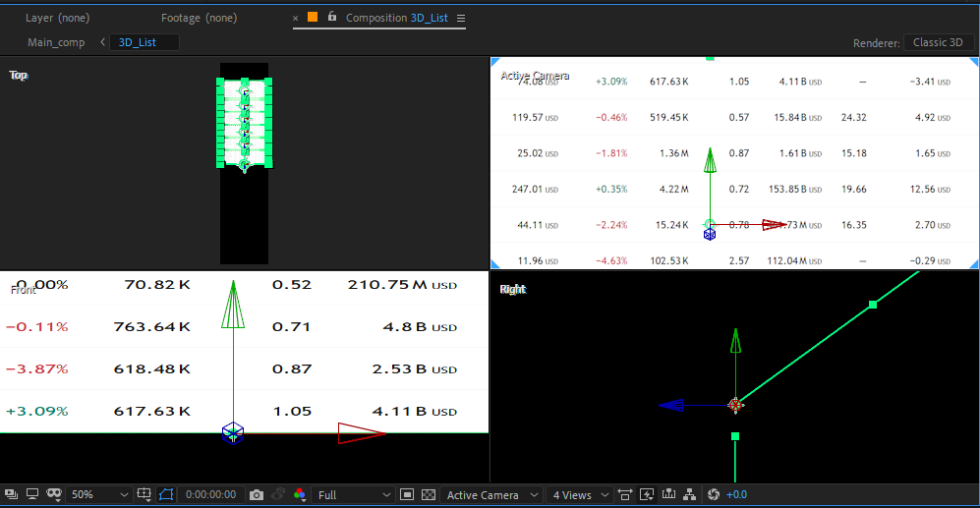The height and width of the screenshot is (508, 980).
Task: Open the Timeline panel icon
Action: 668,495
